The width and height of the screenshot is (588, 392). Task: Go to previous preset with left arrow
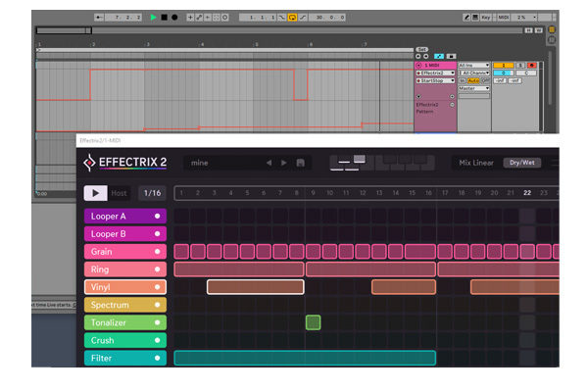point(269,163)
